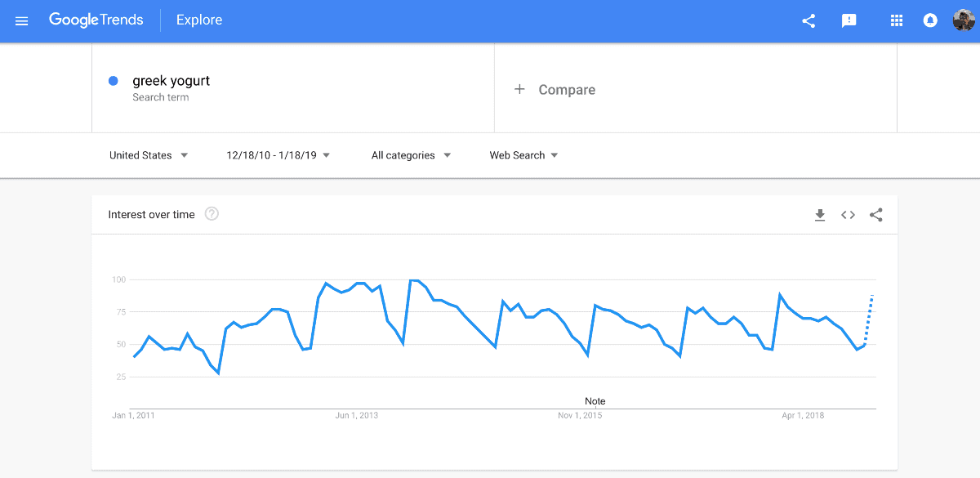Viewport: 980px width, 478px height.
Task: Click the user account avatar
Action: pyautogui.click(x=964, y=20)
